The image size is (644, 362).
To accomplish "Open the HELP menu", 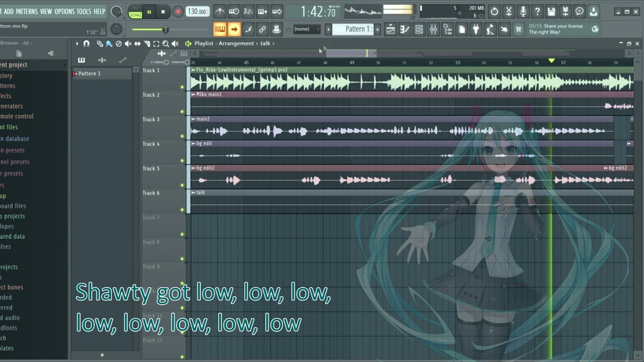I will click(x=100, y=11).
